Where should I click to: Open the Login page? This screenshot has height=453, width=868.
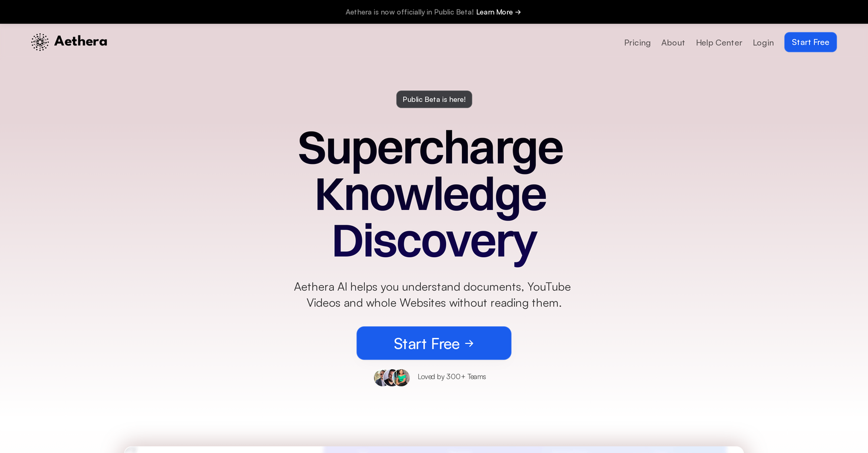[763, 42]
